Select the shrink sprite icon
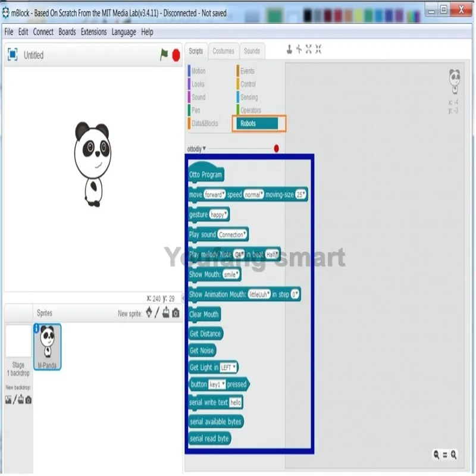The image size is (476, 476). point(318,49)
